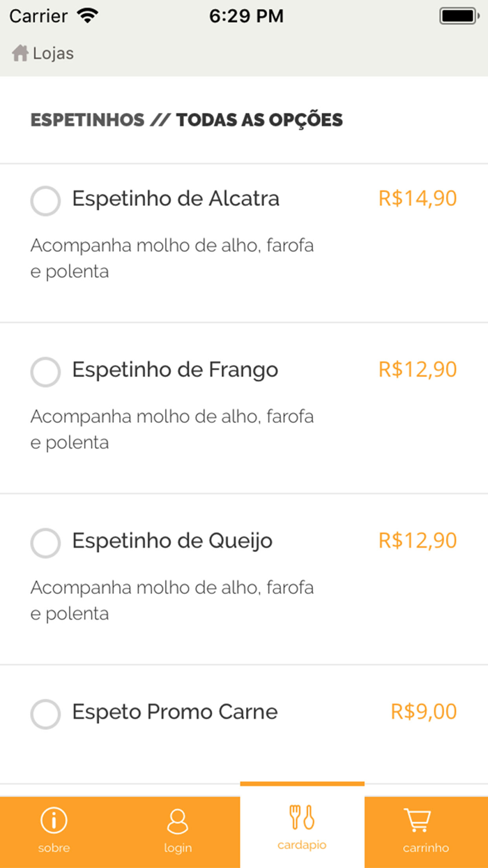Select the Espetinho de Frango radio button
This screenshot has width=488, height=868.
pyautogui.click(x=45, y=372)
